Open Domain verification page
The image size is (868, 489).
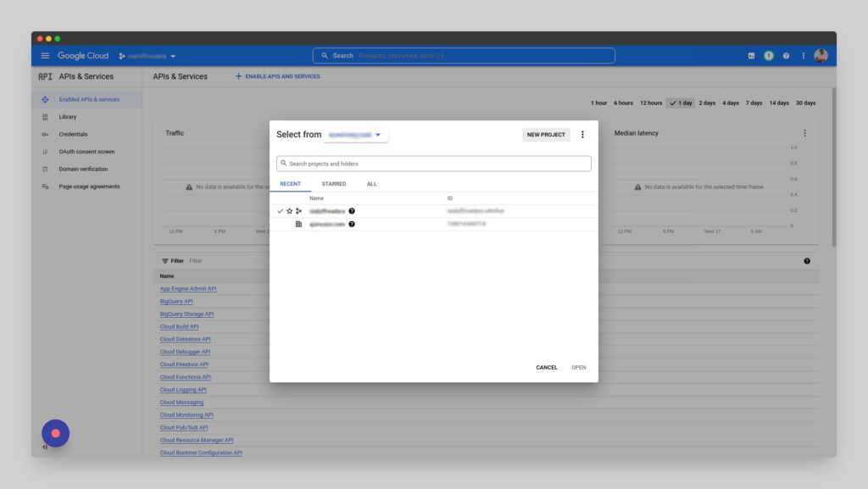point(83,169)
